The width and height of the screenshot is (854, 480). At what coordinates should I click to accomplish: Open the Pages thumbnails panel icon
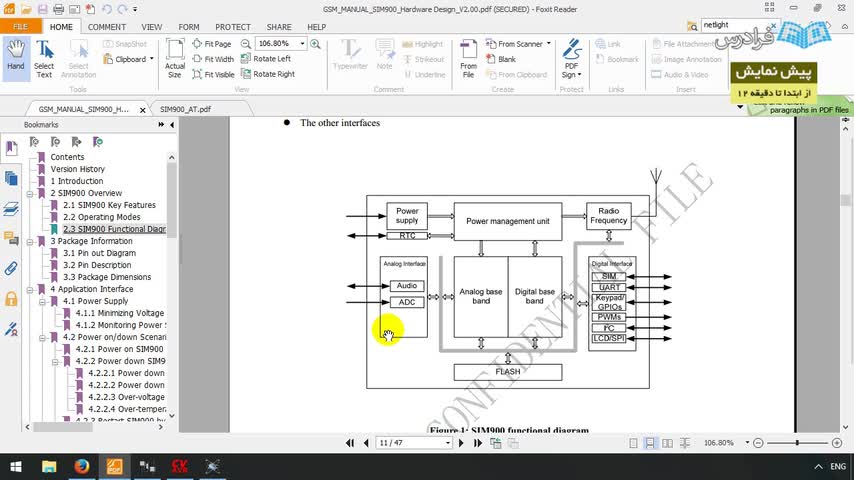[x=11, y=178]
